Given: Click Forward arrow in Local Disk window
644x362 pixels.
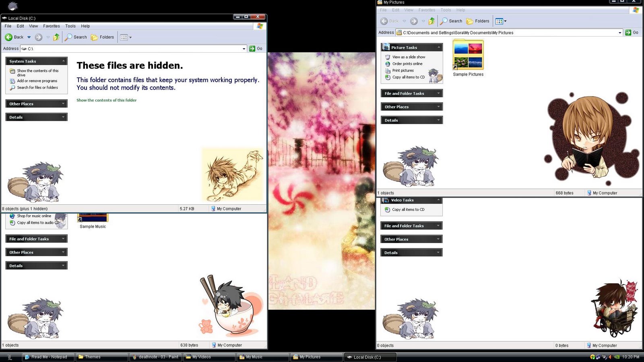Looking at the screenshot, I should click(39, 37).
